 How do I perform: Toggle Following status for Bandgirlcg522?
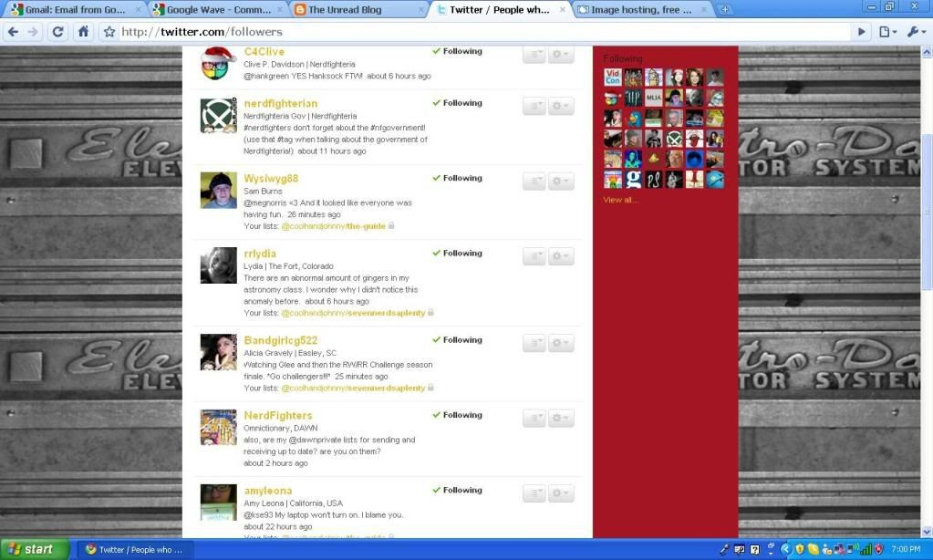[457, 340]
